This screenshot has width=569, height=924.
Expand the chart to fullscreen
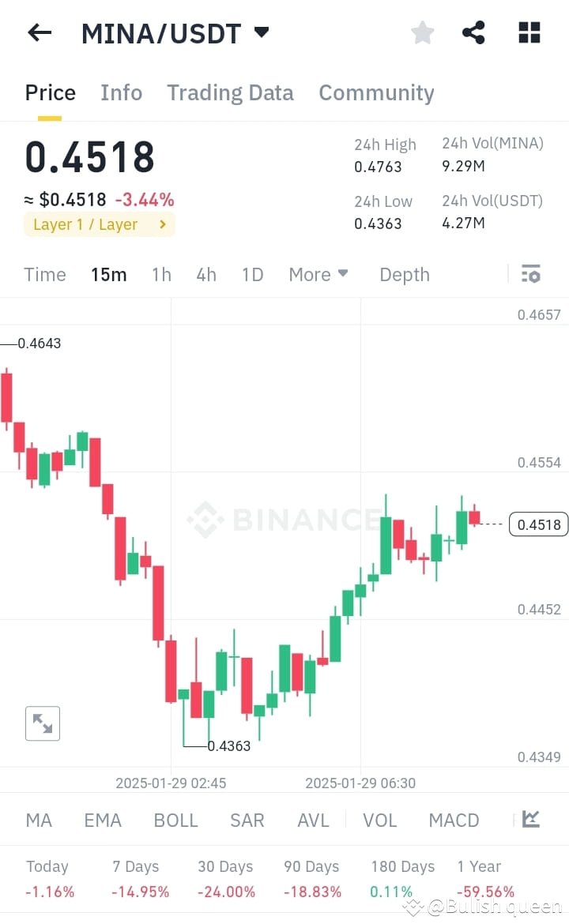(42, 723)
